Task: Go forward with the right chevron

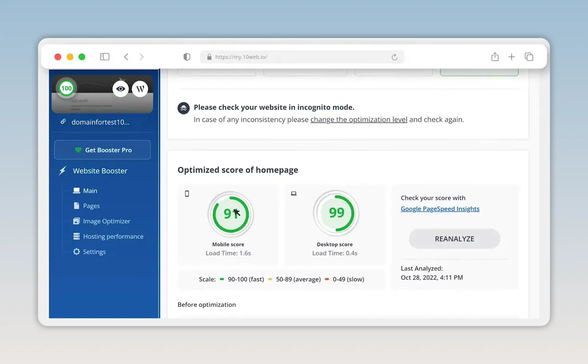Action: [x=142, y=57]
